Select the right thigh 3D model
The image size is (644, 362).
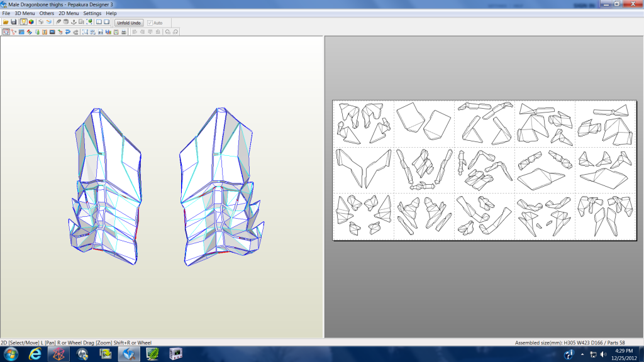221,186
